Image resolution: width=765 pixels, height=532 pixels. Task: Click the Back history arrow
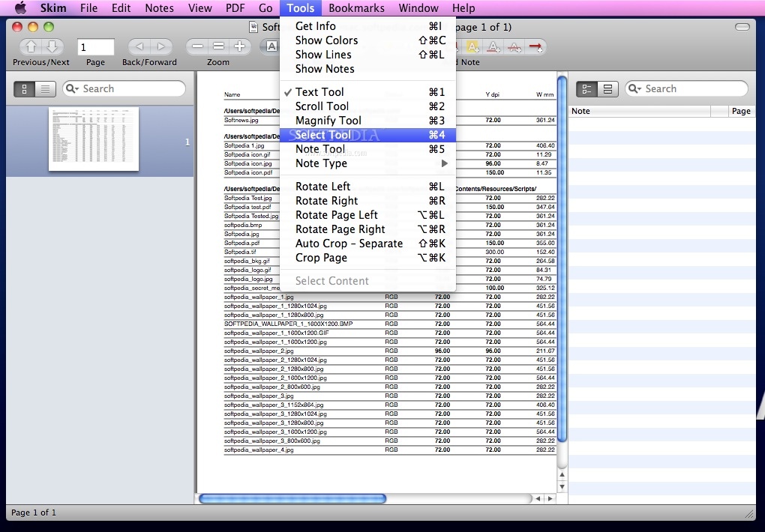coord(139,46)
